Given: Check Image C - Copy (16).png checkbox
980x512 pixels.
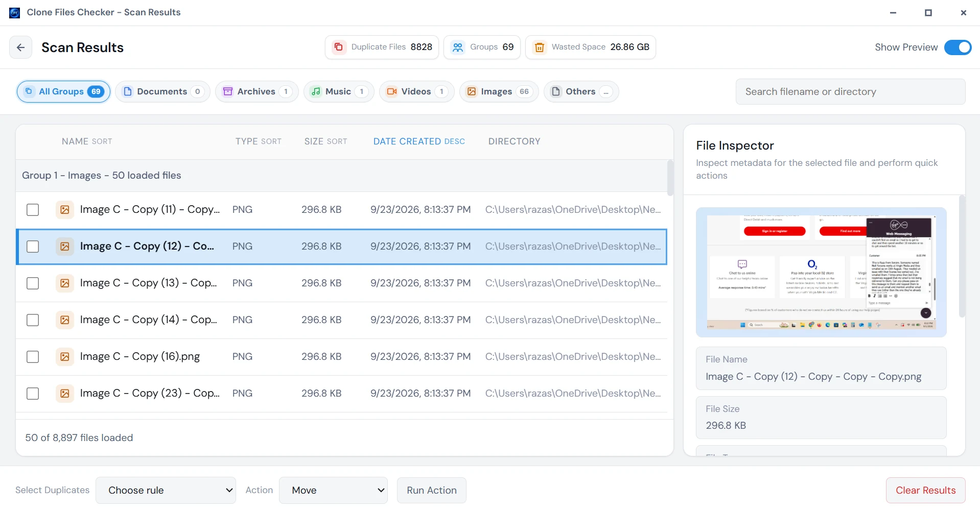Looking at the screenshot, I should [x=33, y=357].
